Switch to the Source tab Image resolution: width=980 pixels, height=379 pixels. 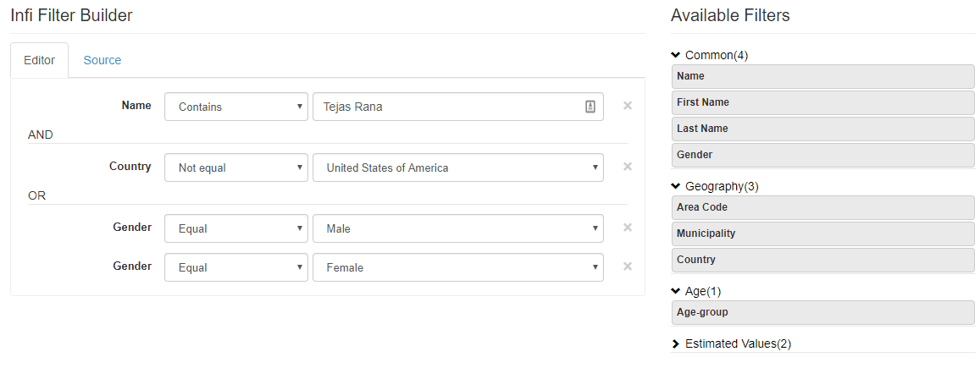[x=102, y=60]
